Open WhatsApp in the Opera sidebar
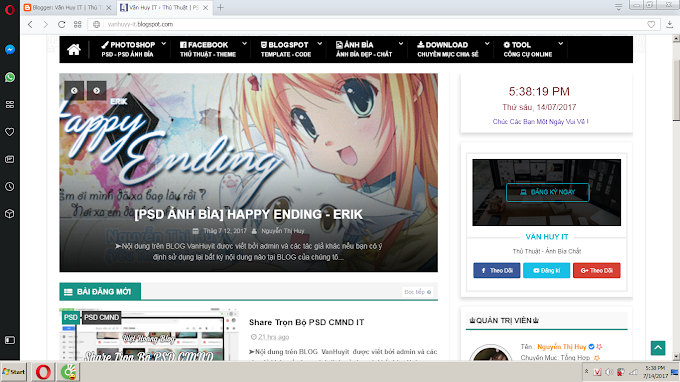The height and width of the screenshot is (382, 680). (10, 77)
